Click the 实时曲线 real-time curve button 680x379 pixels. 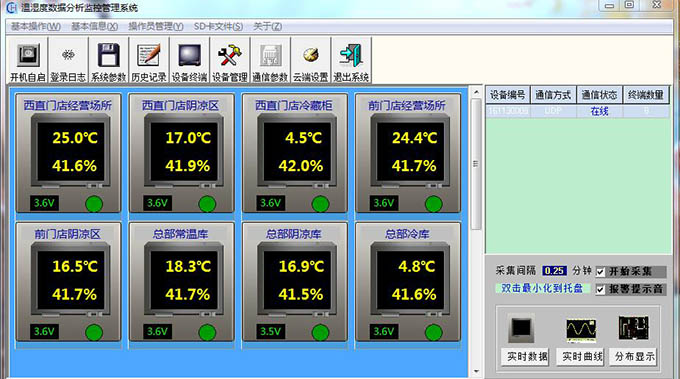582,356
